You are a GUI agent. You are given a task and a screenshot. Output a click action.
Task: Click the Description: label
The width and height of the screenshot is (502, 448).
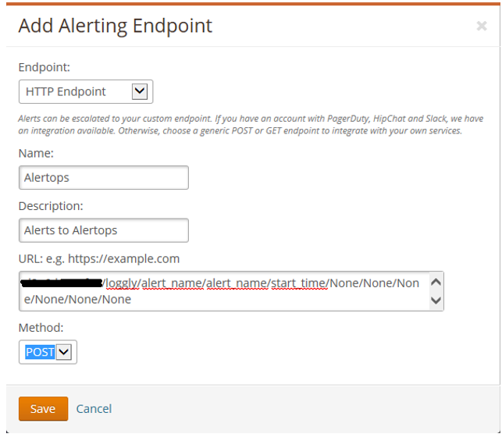[x=51, y=207]
